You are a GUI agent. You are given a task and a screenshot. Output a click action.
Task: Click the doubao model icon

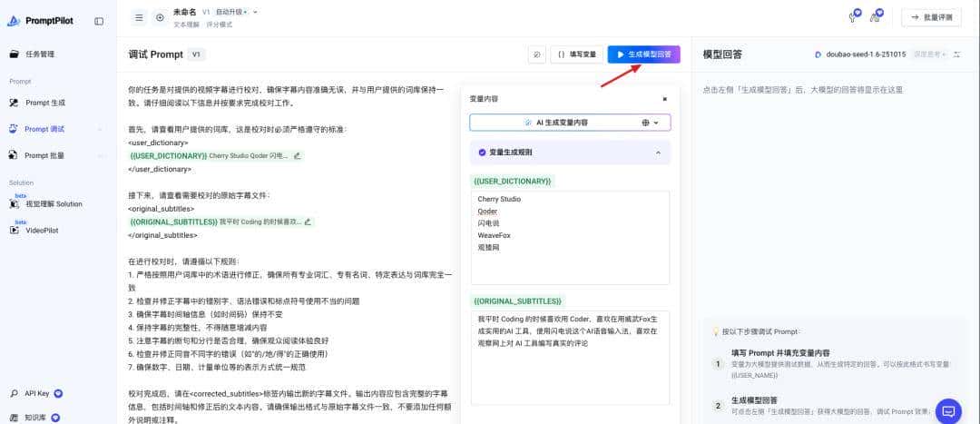click(x=818, y=54)
